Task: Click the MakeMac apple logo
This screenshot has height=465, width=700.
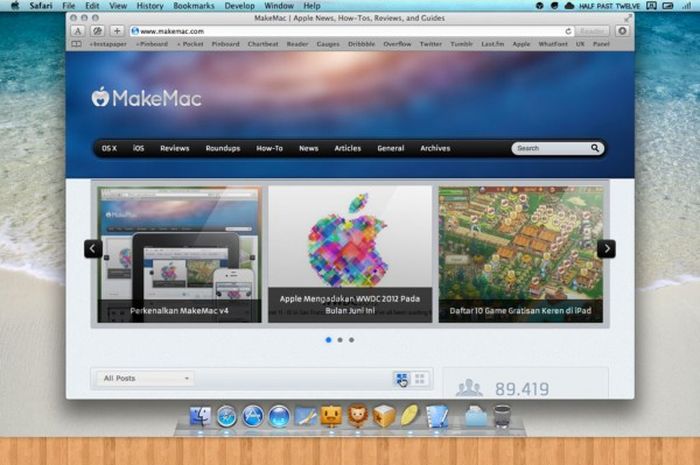Action: tap(101, 97)
